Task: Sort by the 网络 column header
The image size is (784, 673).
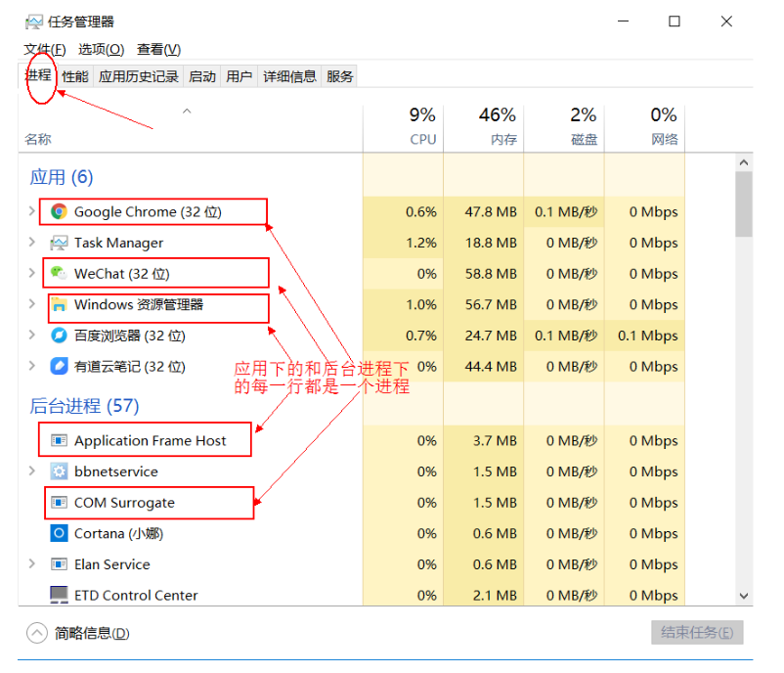Action: 645,128
